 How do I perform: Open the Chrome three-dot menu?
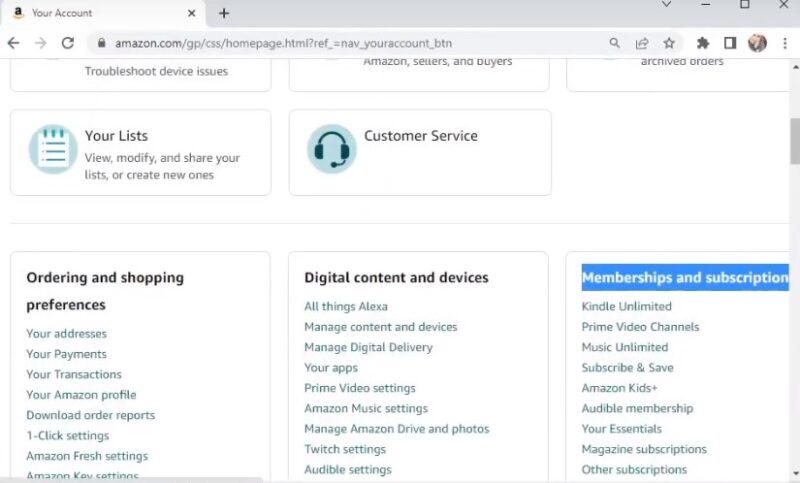[x=785, y=43]
